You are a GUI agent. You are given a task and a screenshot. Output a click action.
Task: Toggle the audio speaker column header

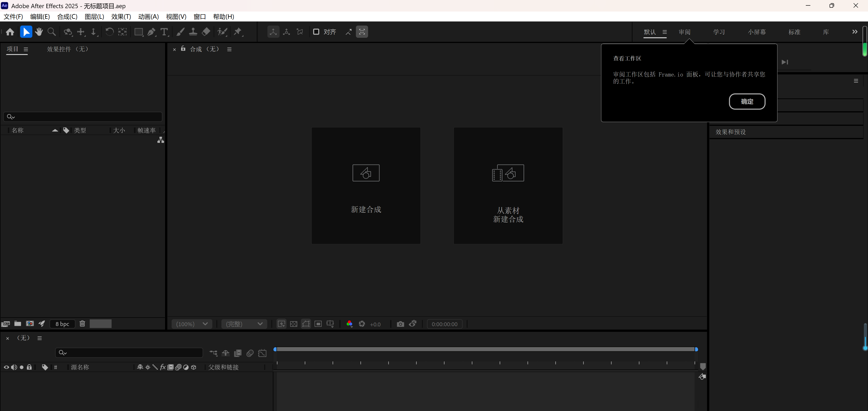coord(14,367)
